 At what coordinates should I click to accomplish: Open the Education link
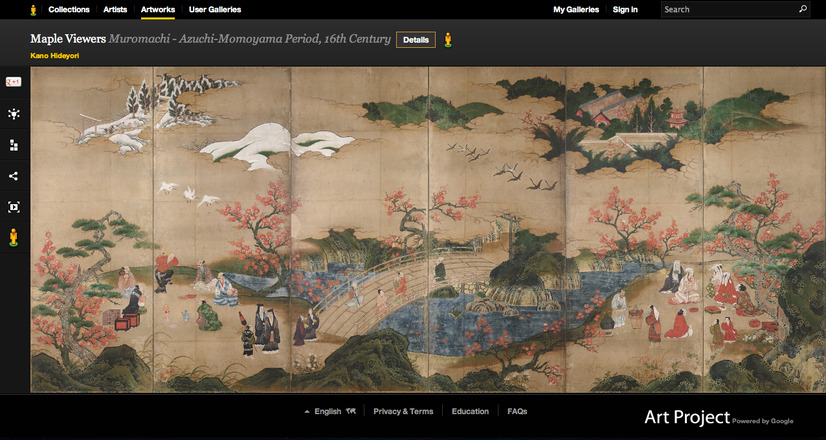click(470, 412)
